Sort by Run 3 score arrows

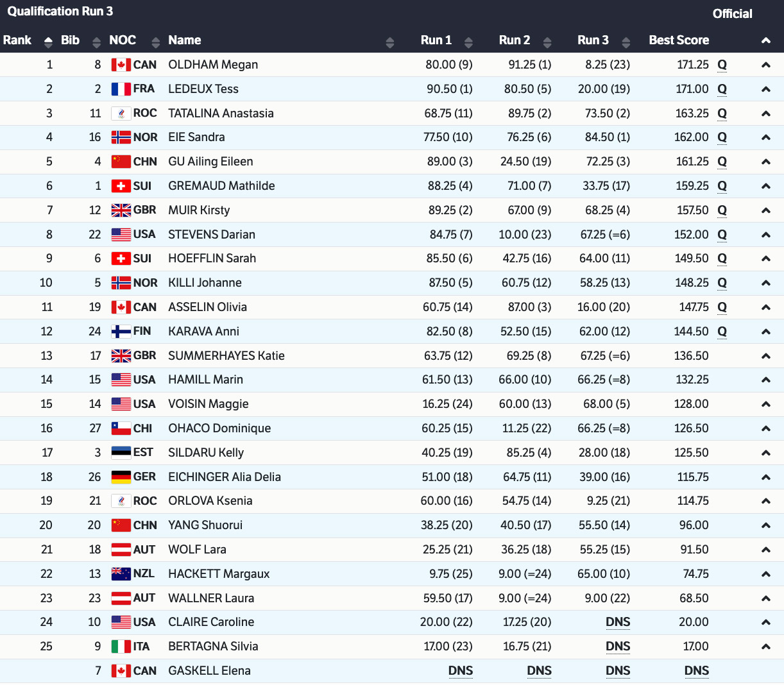tap(626, 42)
